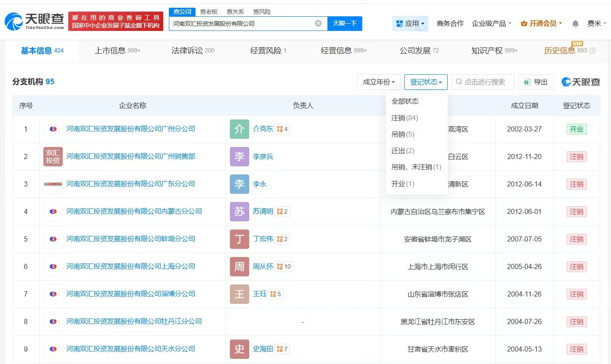
Task: Open 河南双汇投资发展股份有限公司牡丹江分公司 link
Action: tap(134, 321)
